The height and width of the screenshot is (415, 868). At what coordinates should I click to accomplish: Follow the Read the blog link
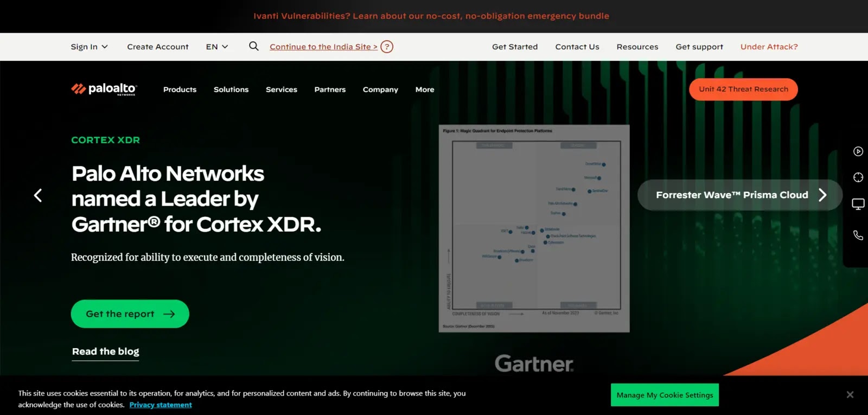105,352
